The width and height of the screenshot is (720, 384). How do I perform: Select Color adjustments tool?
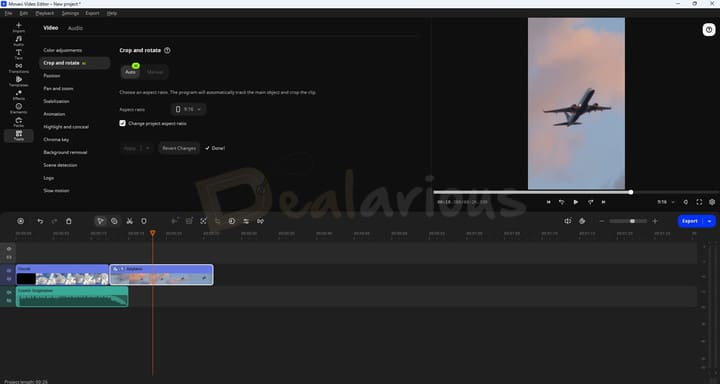62,51
